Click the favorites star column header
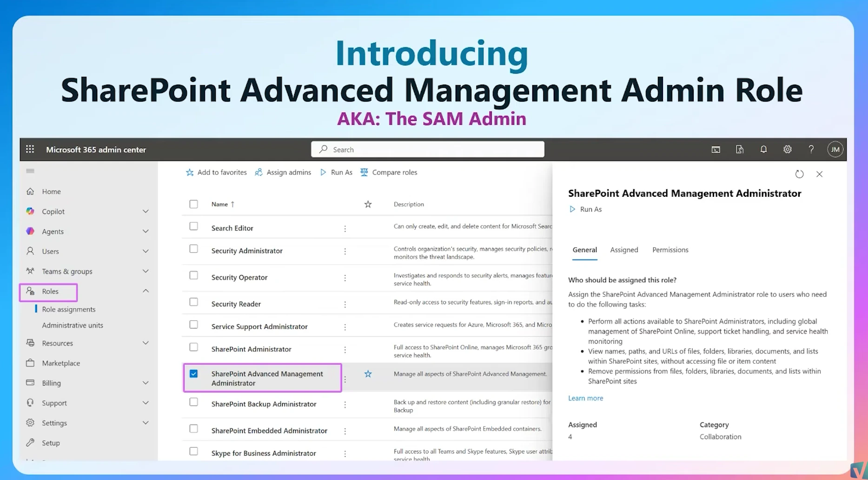868x480 pixels. coord(368,204)
